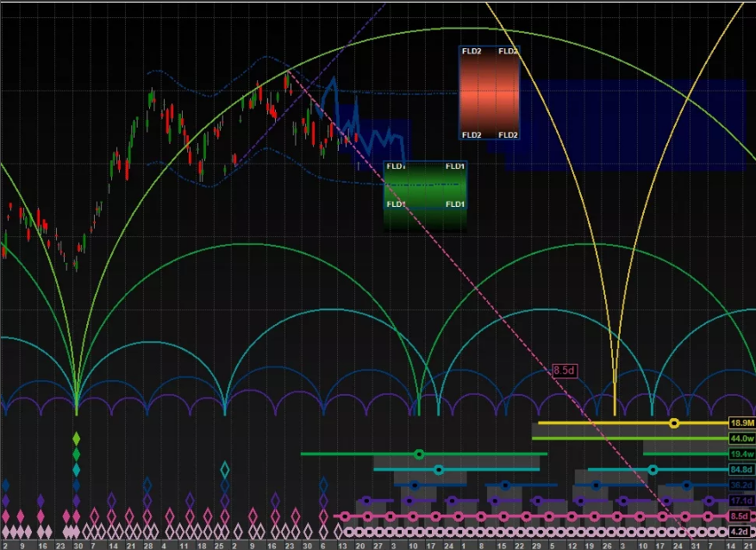Image resolution: width=756 pixels, height=550 pixels.
Task: Select the 17.1d cycle label
Action: click(x=742, y=501)
